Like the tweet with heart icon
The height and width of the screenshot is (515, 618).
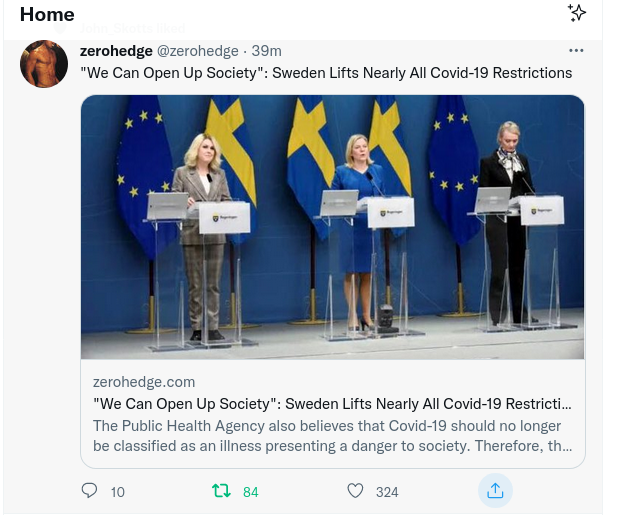pos(355,491)
